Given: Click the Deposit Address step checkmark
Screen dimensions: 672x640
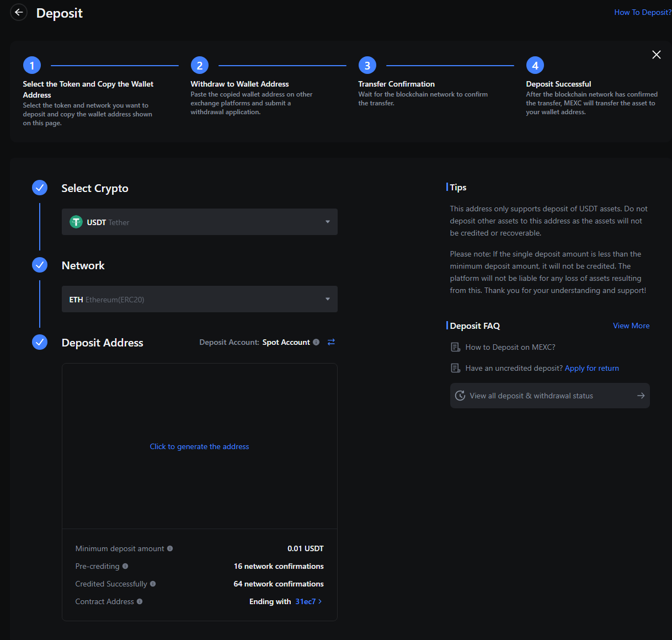Looking at the screenshot, I should click(40, 342).
